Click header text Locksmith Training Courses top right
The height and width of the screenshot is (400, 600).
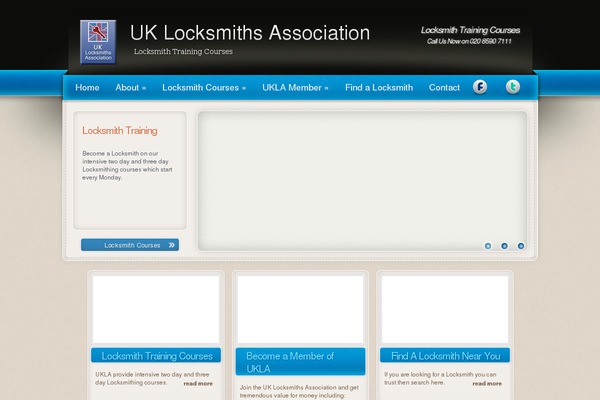[470, 30]
